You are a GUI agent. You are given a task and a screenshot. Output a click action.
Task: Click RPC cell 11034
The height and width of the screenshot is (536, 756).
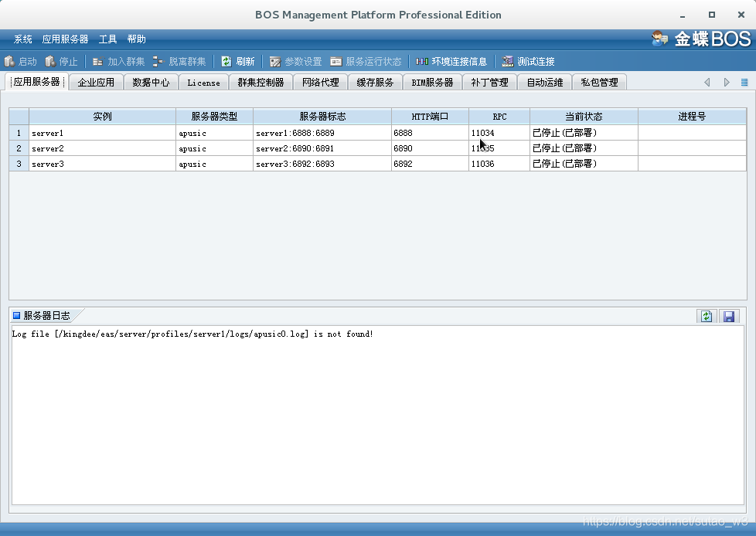click(x=499, y=133)
